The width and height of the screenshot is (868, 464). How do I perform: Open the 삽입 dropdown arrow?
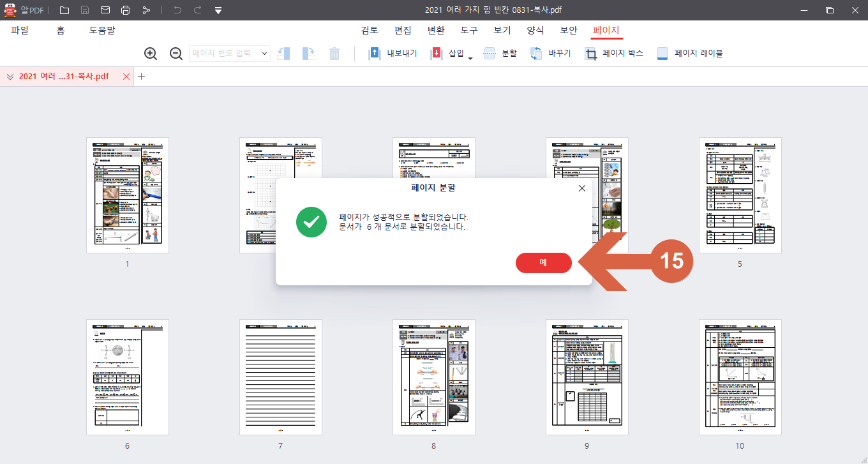pyautogui.click(x=470, y=55)
